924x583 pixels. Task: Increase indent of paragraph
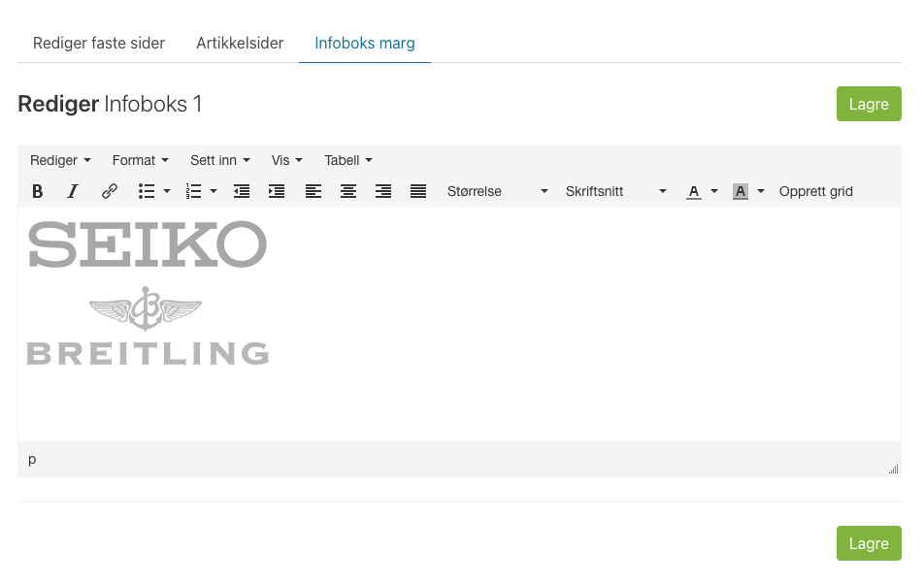tap(277, 191)
